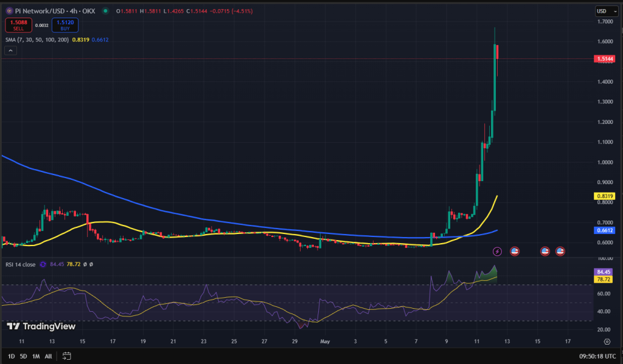Switch to the 1D time range
This screenshot has height=364, width=623.
pos(12,356)
